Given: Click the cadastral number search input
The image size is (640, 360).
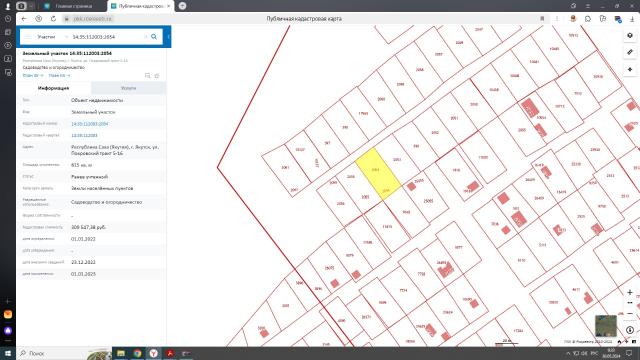Looking at the screenshot, I should [107, 37].
